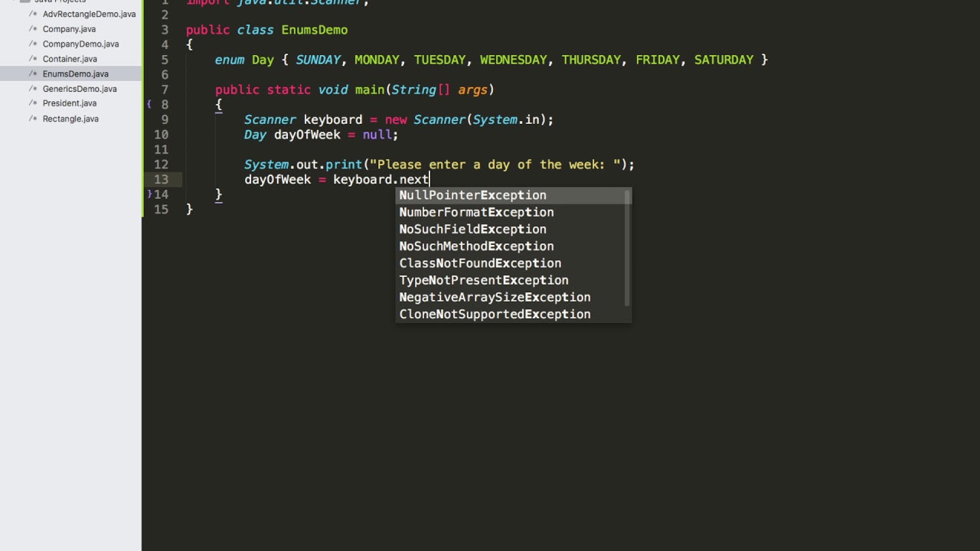
Task: Open President.java in the file tree
Action: tap(69, 103)
